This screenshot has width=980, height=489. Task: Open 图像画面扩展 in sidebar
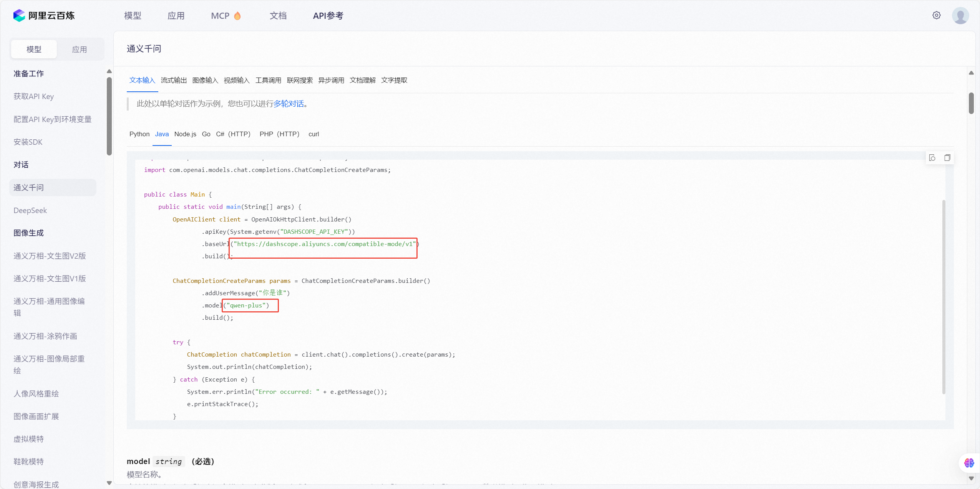point(36,416)
